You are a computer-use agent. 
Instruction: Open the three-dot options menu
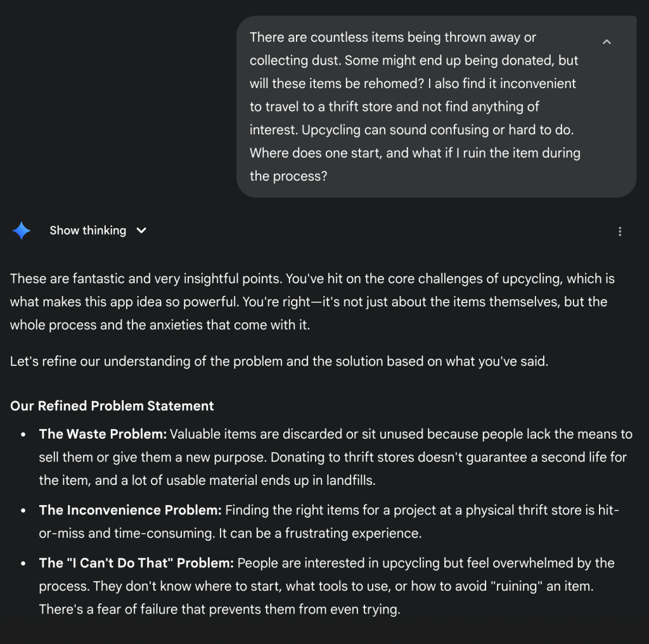coord(620,231)
